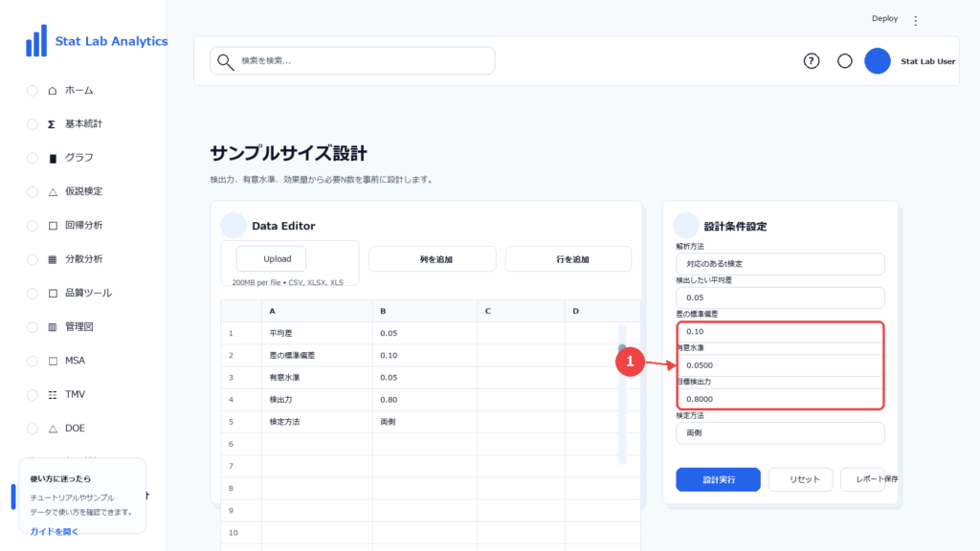980x551 pixels.
Task: Select cell 差の標準偏差 in row 2
Action: (x=317, y=356)
